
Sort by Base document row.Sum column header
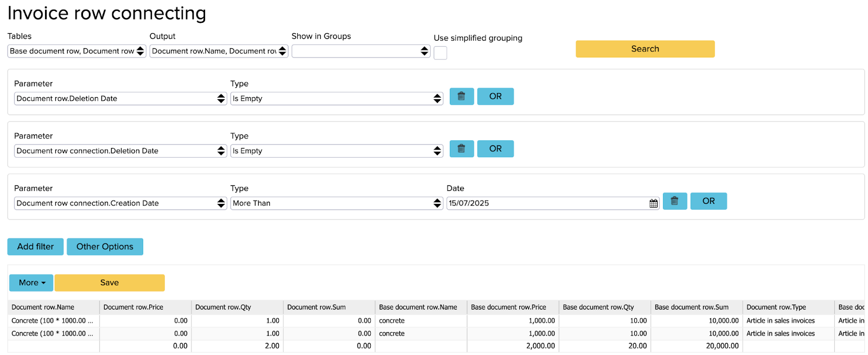[691, 307]
